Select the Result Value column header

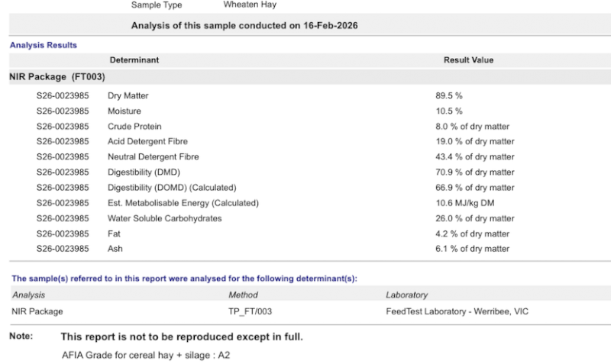coord(468,60)
